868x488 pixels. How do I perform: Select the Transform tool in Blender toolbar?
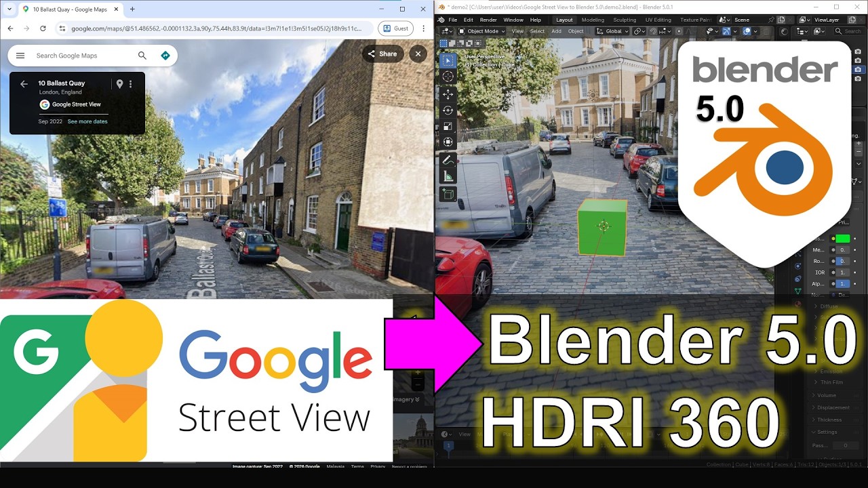coord(448,142)
